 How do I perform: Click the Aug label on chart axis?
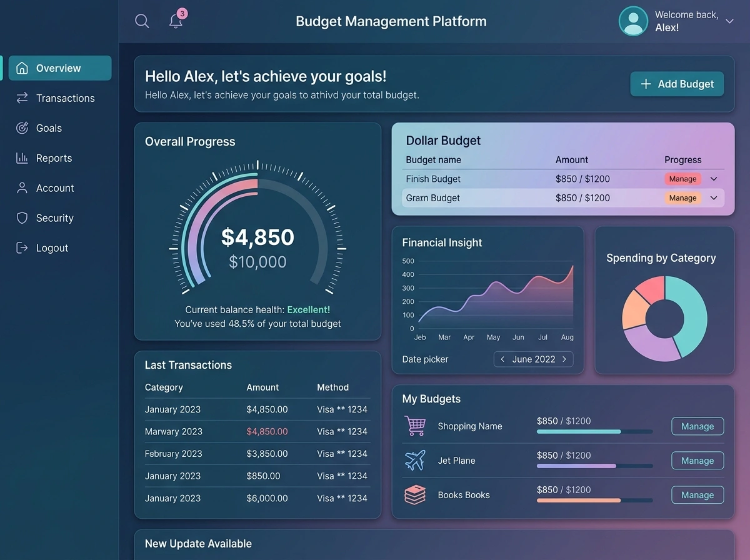pos(567,337)
